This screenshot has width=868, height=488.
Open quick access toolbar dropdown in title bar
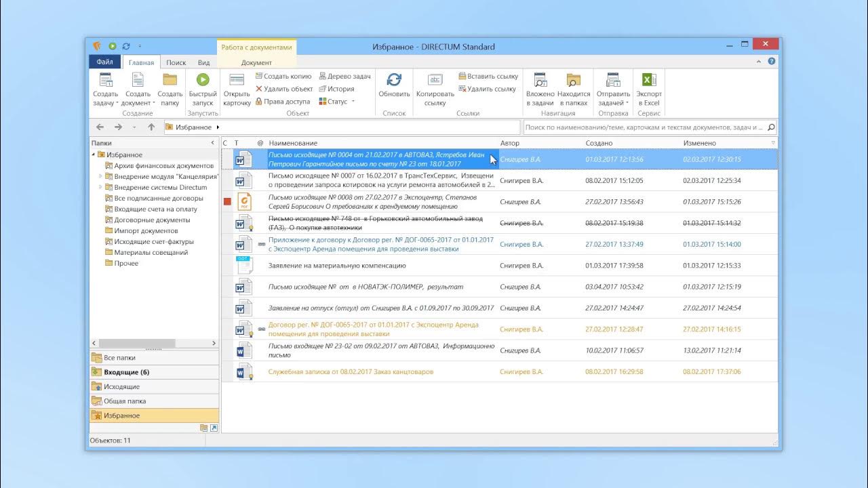[x=140, y=47]
